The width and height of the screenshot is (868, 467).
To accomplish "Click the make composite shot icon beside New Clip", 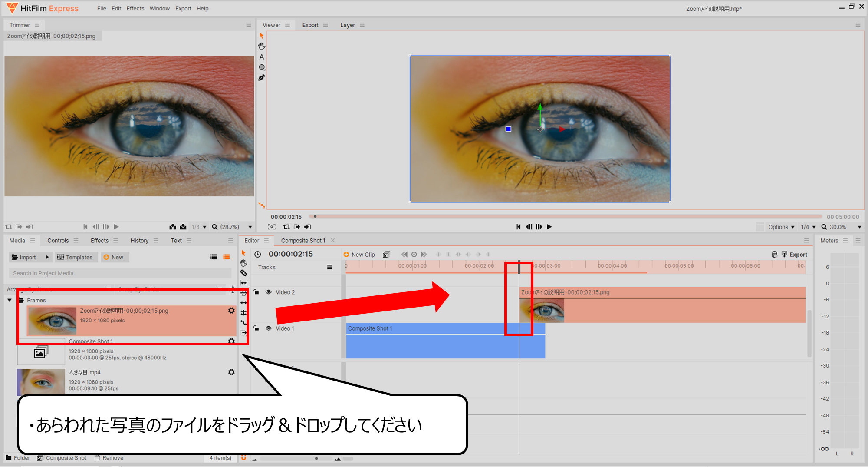I will 386,255.
